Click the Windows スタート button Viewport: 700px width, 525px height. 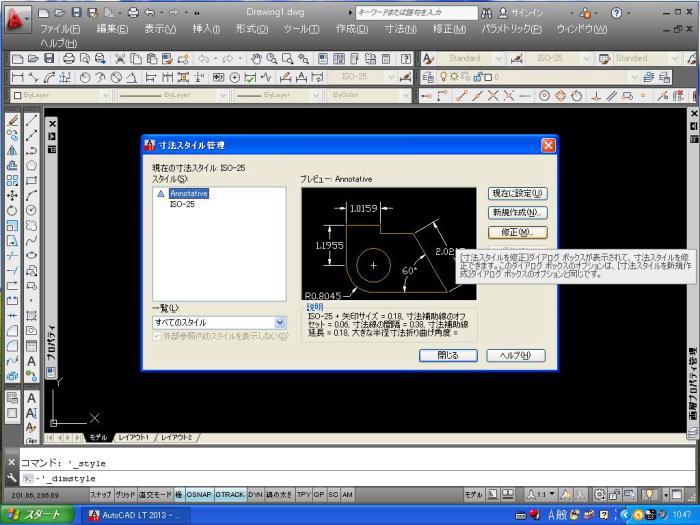[x=38, y=515]
